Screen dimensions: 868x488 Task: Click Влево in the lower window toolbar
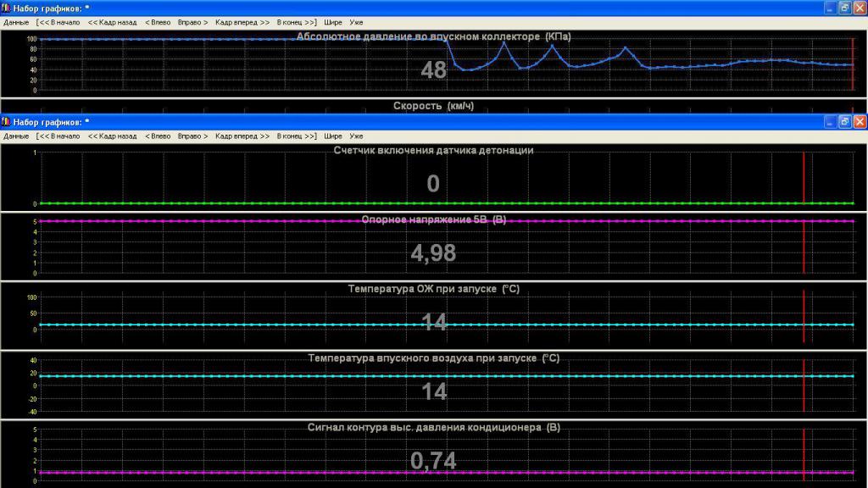[x=158, y=136]
